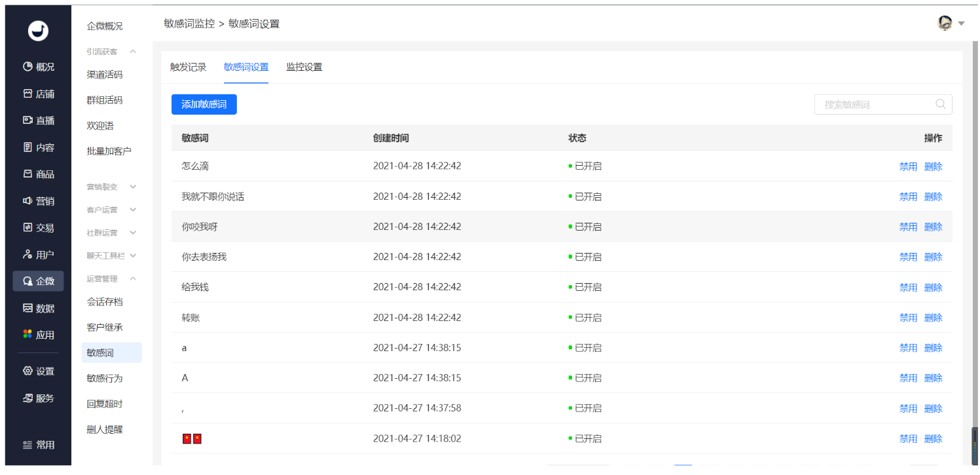This screenshot has height=475, width=980.
Task: Open 企微 in the main navigation
Action: (x=38, y=281)
